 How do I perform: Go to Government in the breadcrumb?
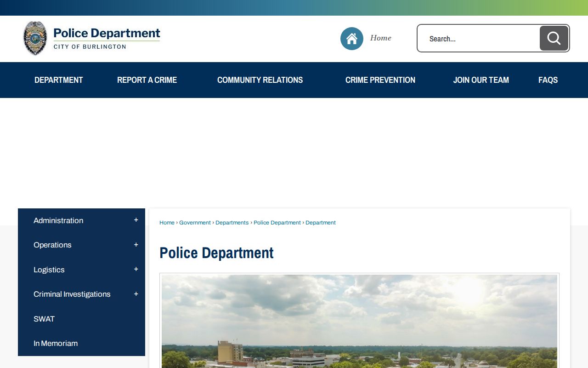(195, 223)
